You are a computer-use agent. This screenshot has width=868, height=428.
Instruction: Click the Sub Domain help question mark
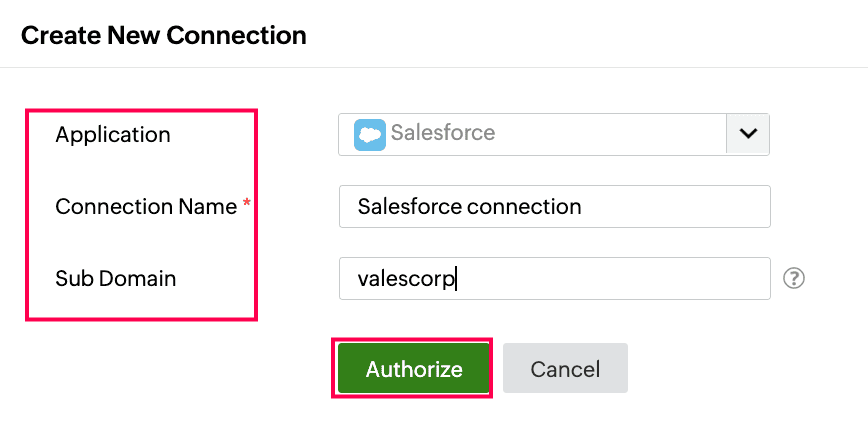click(794, 279)
